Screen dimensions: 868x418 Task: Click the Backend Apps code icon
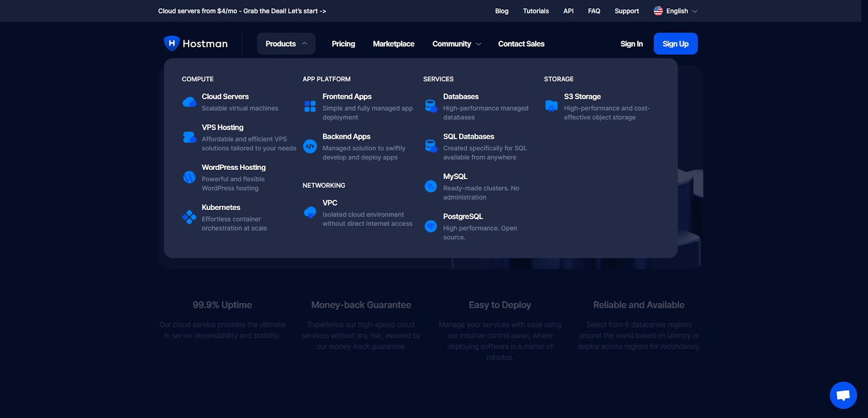coord(310,147)
